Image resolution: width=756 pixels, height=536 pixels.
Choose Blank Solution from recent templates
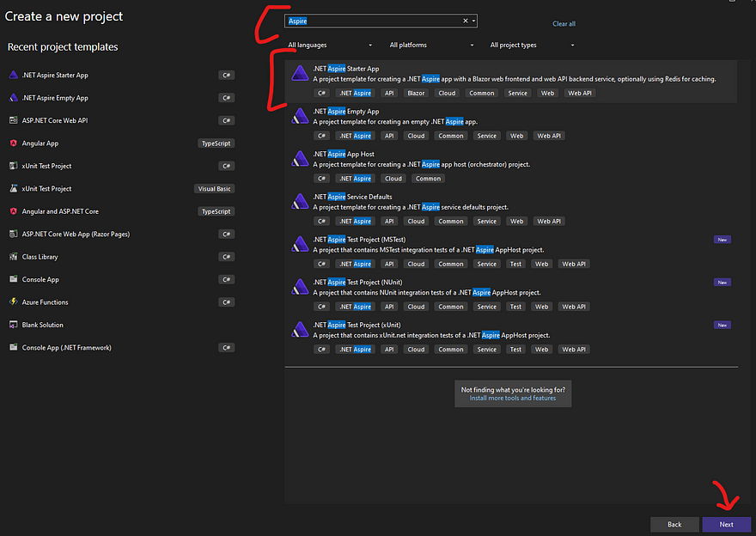click(x=121, y=325)
